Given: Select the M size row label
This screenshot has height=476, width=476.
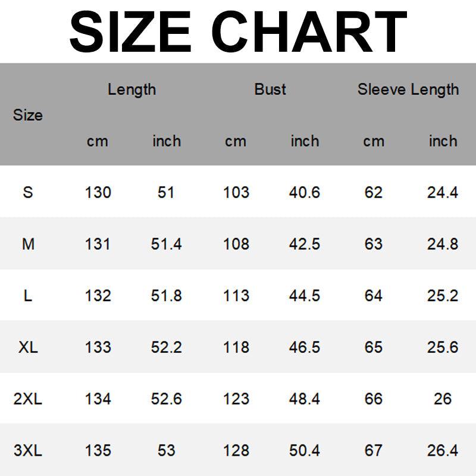Looking at the screenshot, I should tap(28, 244).
